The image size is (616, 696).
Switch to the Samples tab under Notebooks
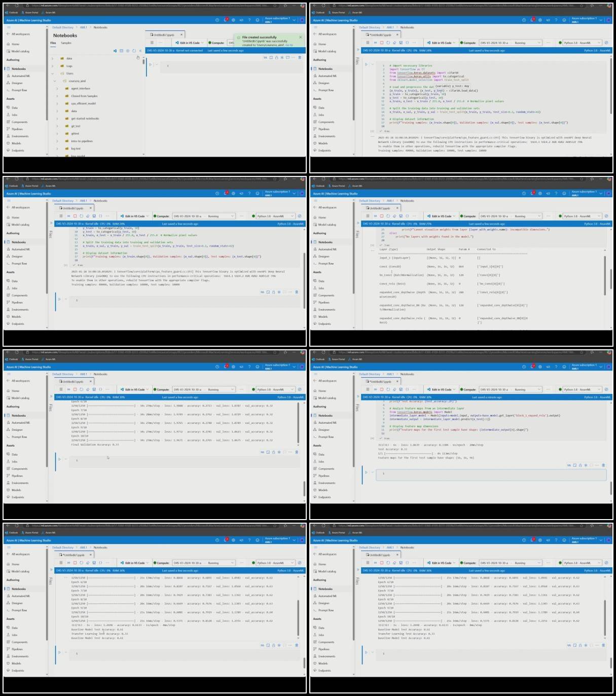tap(66, 43)
